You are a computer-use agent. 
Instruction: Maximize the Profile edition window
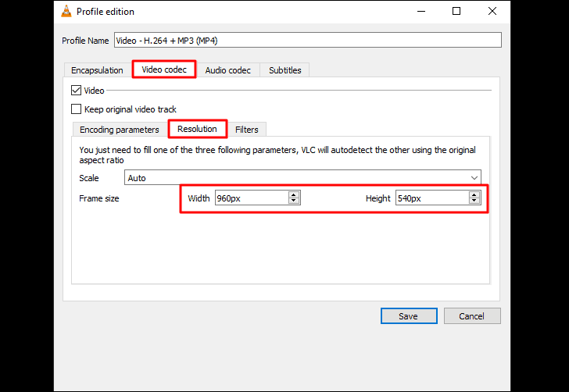(456, 11)
